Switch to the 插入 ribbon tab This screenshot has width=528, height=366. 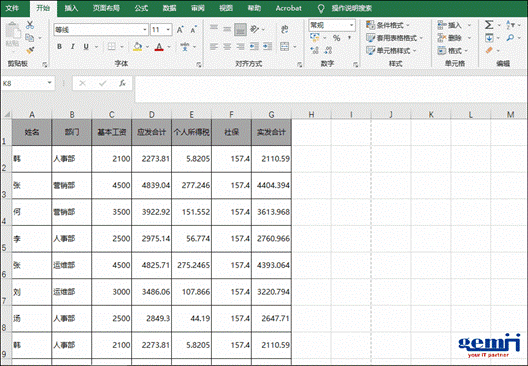(x=71, y=8)
